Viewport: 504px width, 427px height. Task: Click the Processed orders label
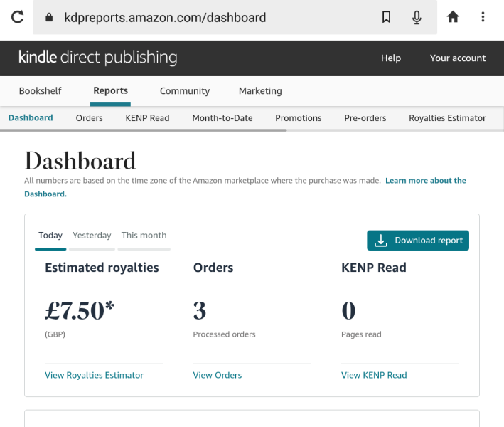[225, 334]
